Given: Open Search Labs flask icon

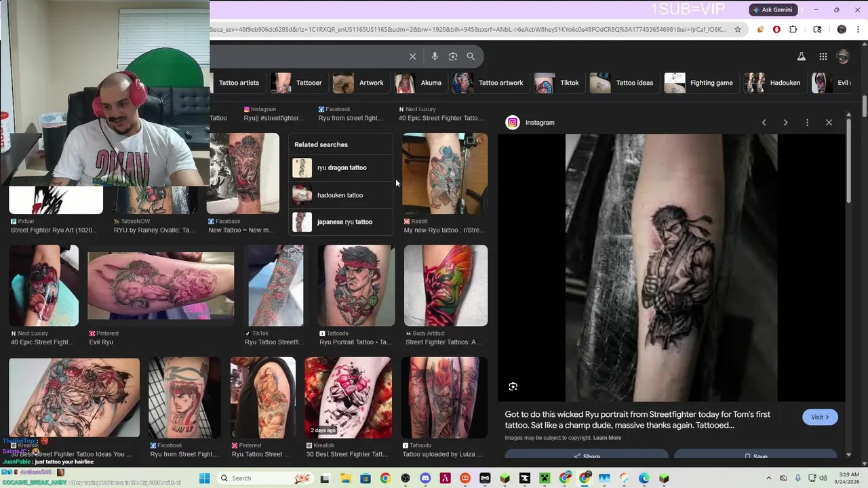Looking at the screenshot, I should [801, 57].
